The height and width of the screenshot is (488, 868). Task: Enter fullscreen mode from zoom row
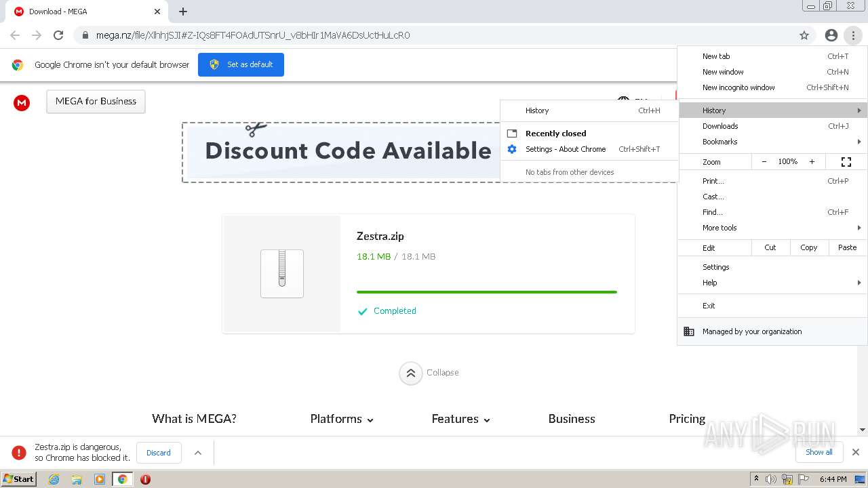(846, 162)
